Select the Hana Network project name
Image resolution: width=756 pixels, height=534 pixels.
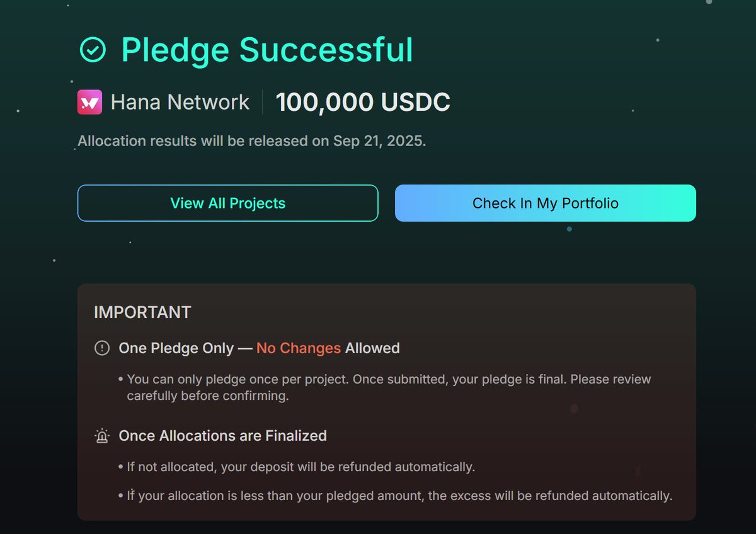(180, 102)
